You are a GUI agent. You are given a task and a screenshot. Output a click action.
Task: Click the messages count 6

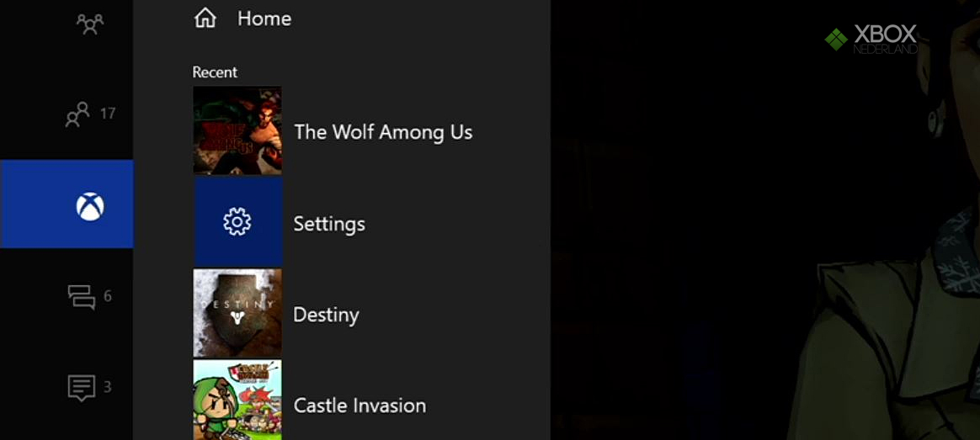pyautogui.click(x=108, y=296)
